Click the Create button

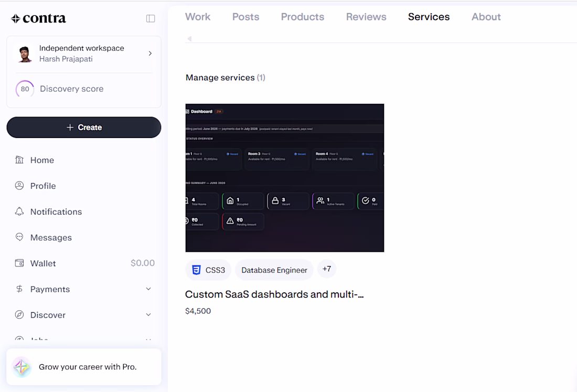point(84,128)
